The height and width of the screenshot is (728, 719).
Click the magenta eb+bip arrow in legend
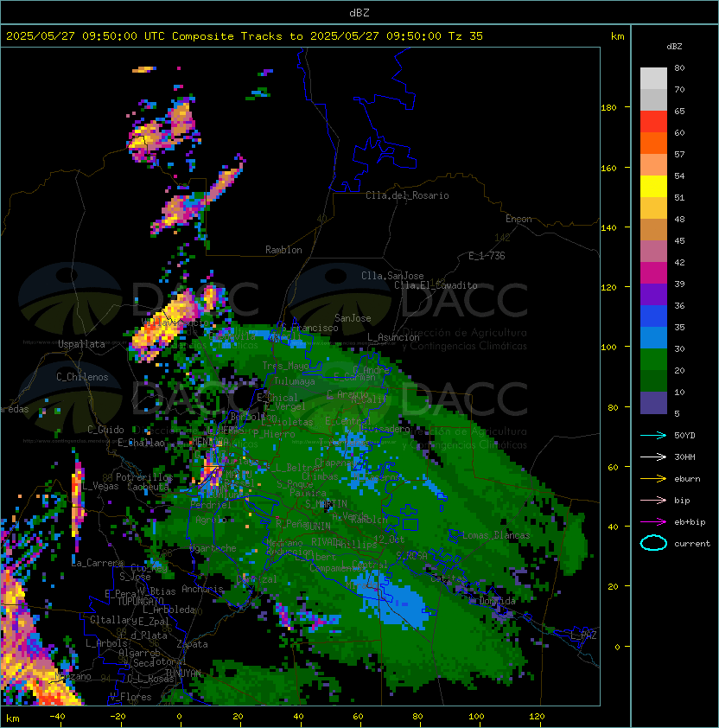click(653, 522)
